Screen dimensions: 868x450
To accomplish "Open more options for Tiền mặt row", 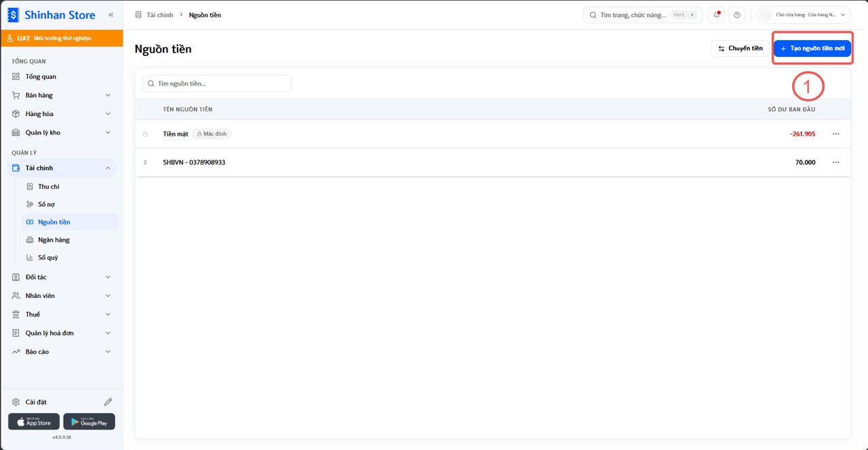I will (x=835, y=134).
